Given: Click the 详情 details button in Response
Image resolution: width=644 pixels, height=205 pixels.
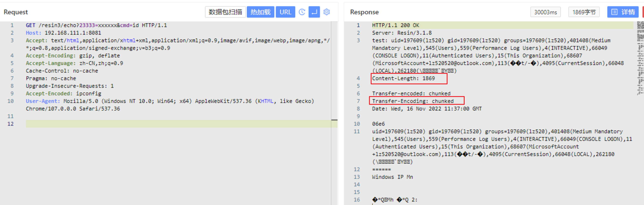Looking at the screenshot, I should coord(623,12).
